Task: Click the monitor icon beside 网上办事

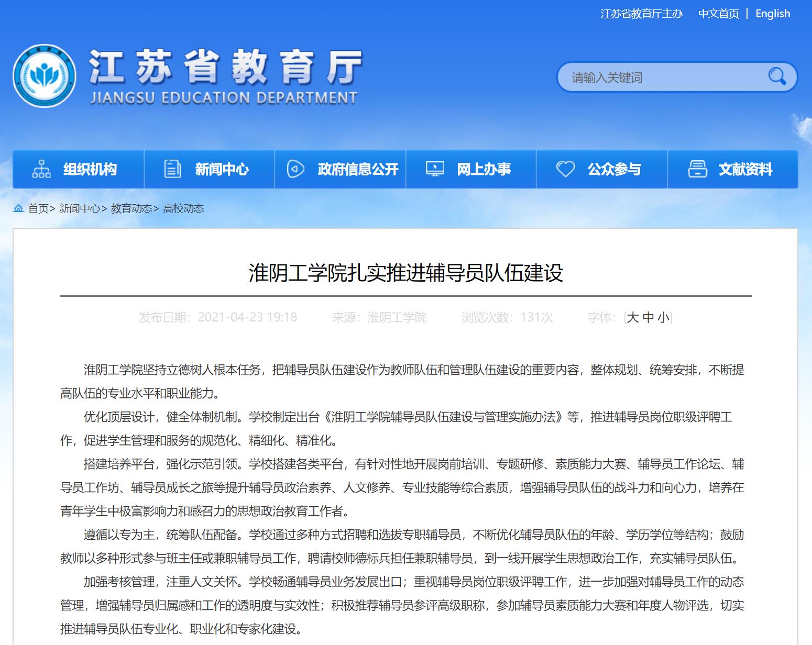Action: point(435,169)
